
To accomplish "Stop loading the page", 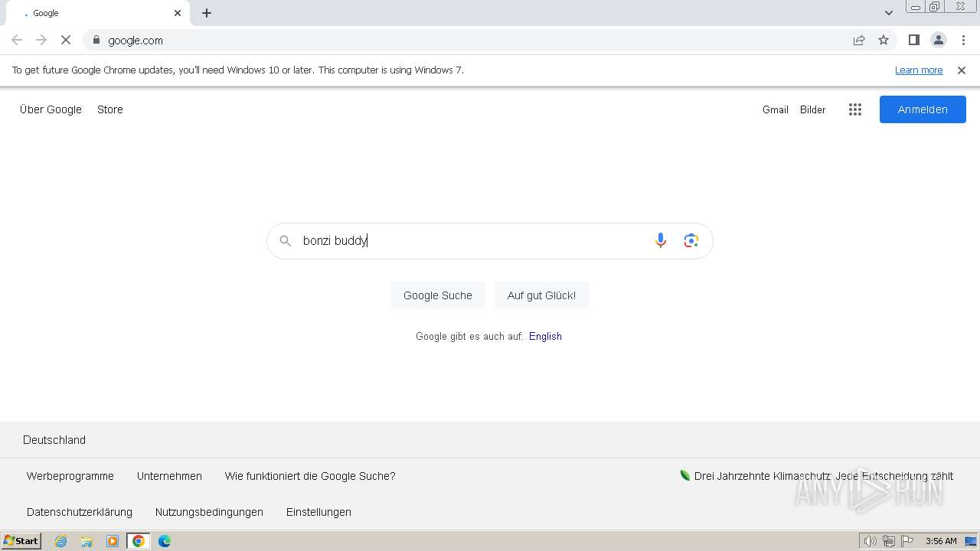I will coord(66,40).
